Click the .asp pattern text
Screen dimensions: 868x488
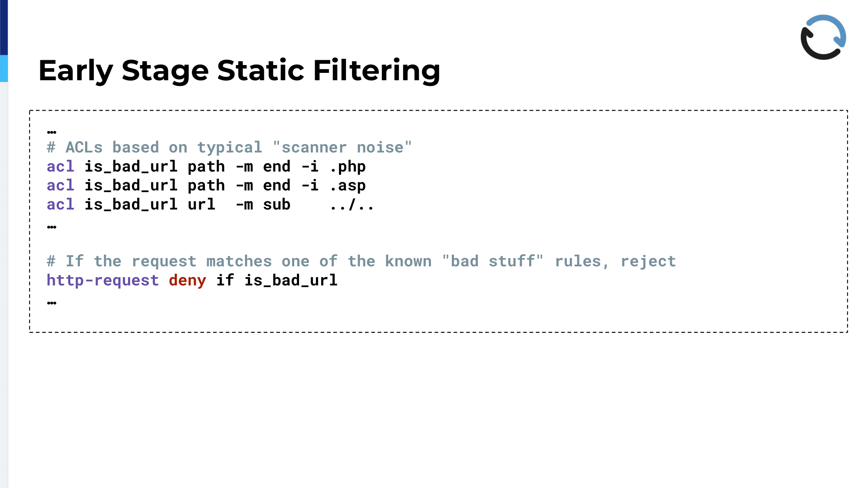[x=348, y=186]
